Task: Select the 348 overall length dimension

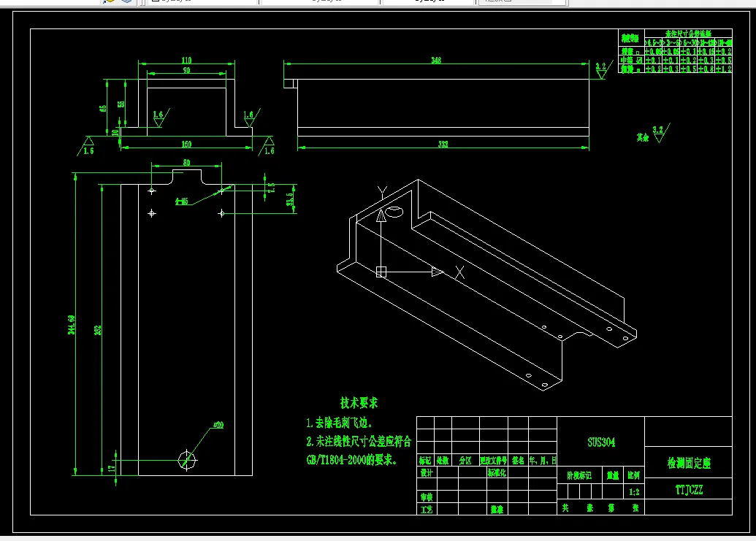Action: (436, 60)
